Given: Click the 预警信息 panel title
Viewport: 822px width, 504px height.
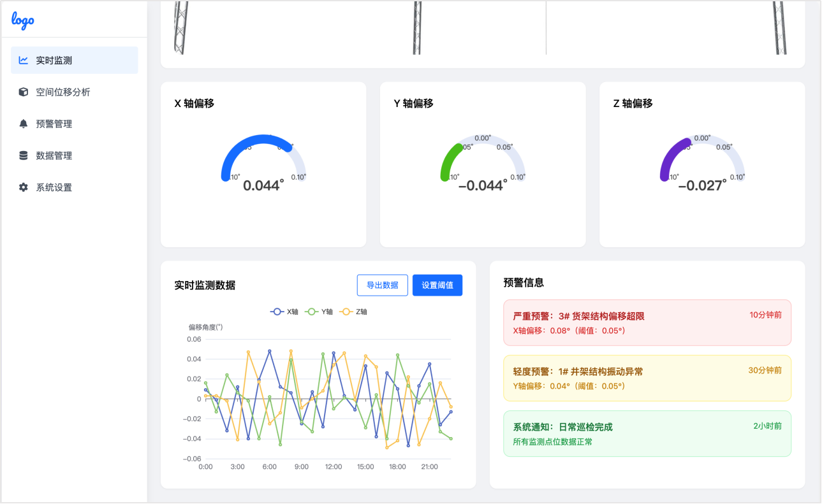Looking at the screenshot, I should click(x=524, y=282).
